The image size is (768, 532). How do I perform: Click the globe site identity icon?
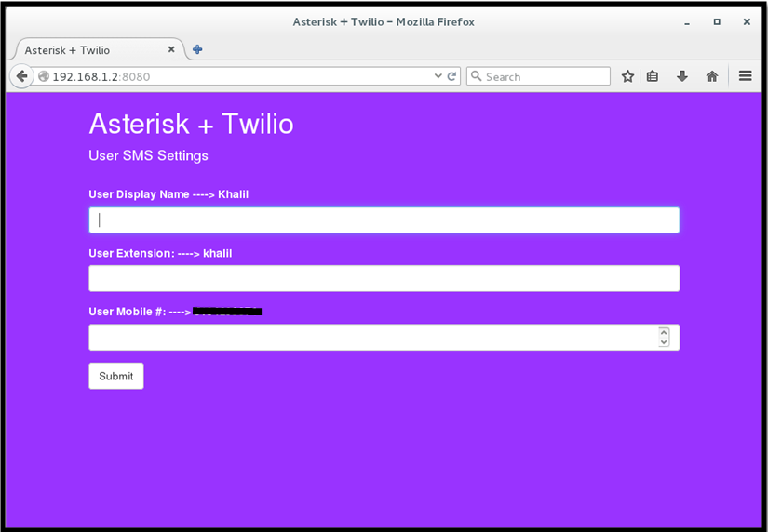(44, 76)
